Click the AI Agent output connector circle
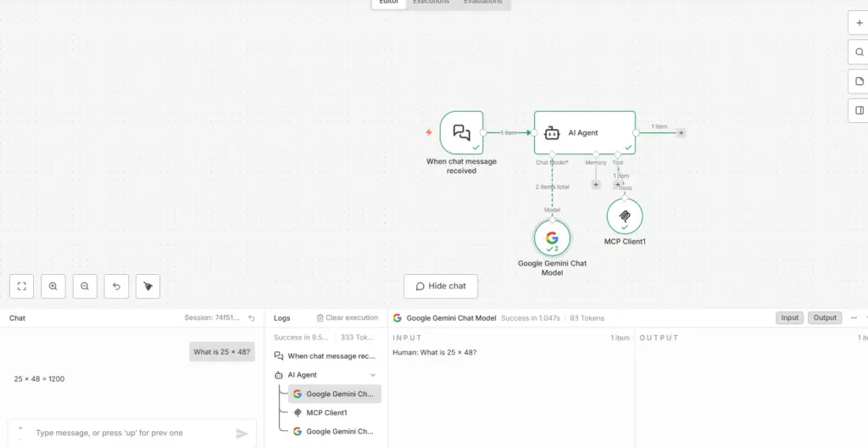This screenshot has width=868, height=448. pos(636,132)
